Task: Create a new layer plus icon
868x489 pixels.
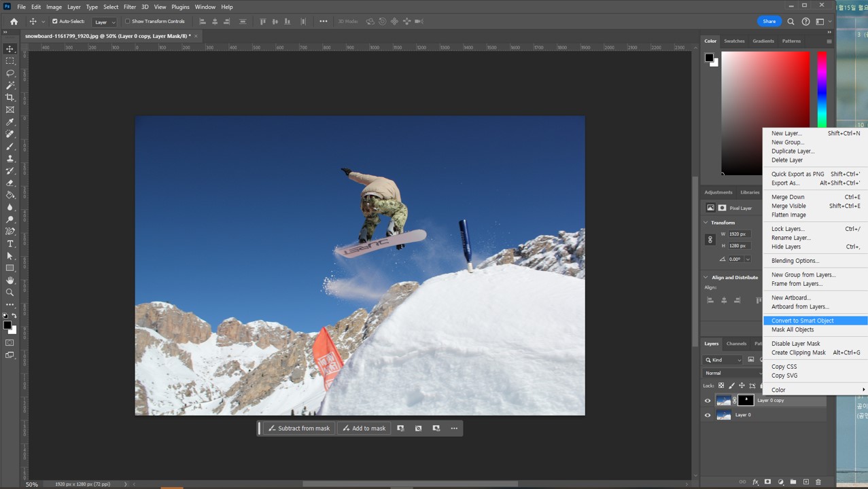Action: click(805, 482)
